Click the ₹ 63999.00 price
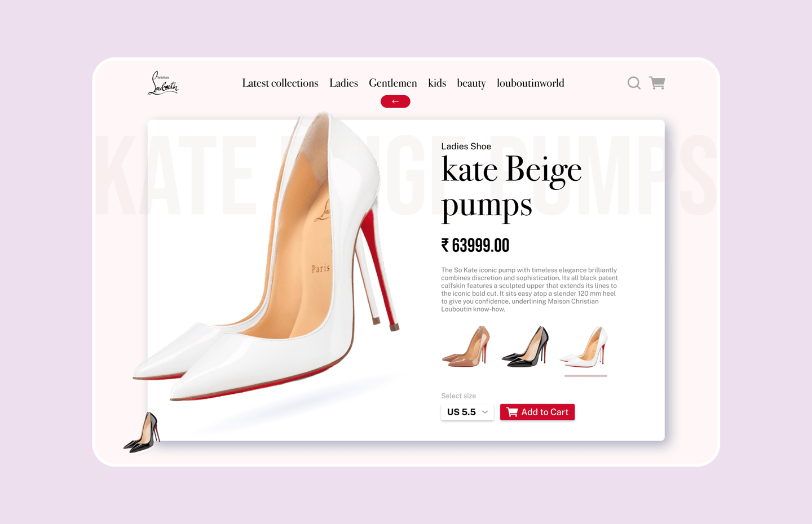This screenshot has width=812, height=524. coord(475,245)
